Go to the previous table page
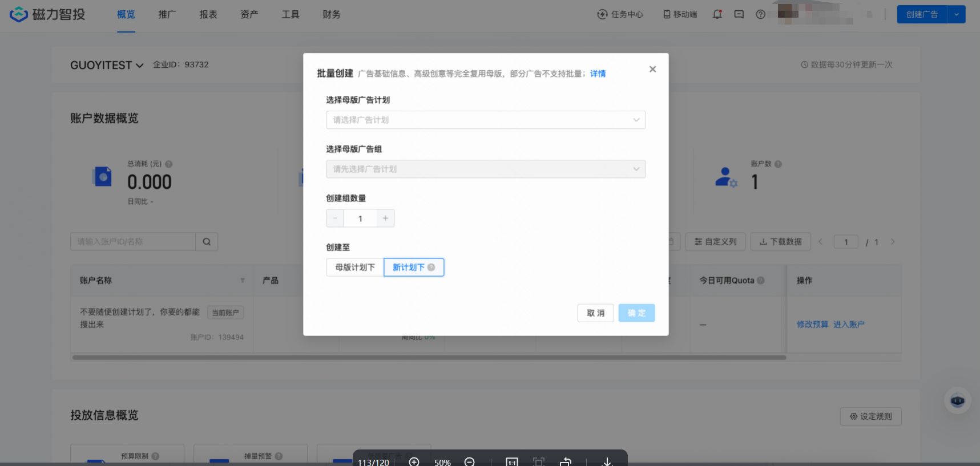This screenshot has width=980, height=466. pyautogui.click(x=820, y=242)
